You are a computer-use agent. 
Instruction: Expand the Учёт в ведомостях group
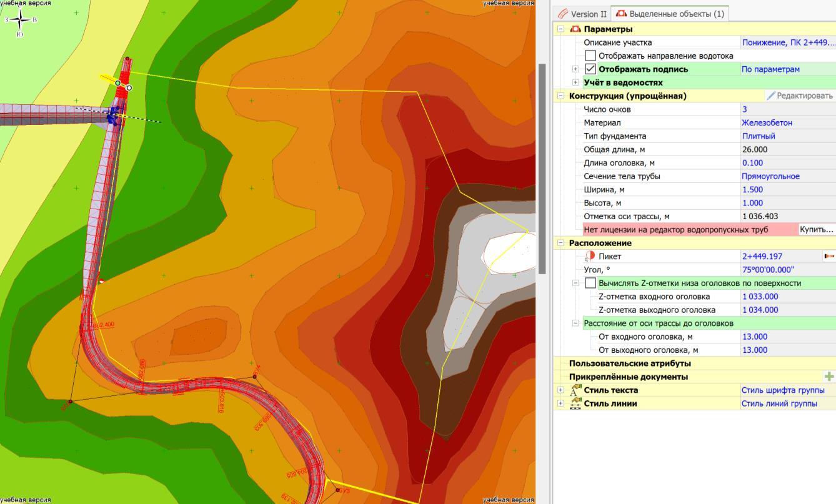[575, 82]
